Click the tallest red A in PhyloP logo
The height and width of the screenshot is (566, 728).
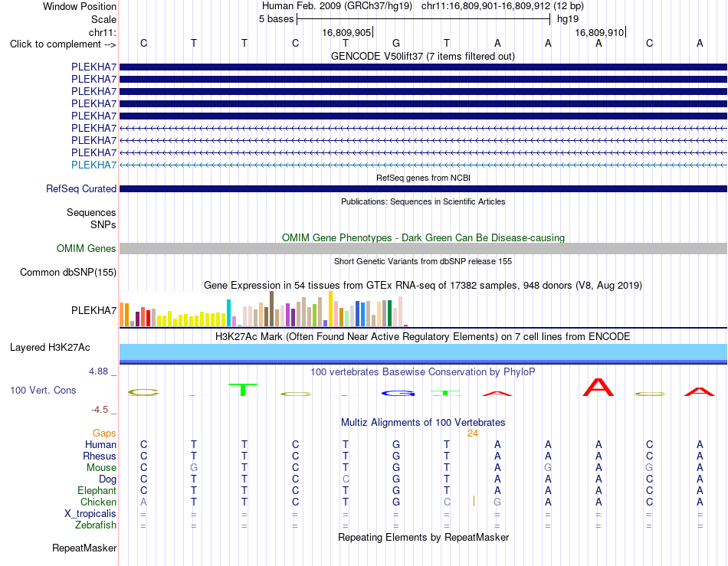click(x=598, y=388)
